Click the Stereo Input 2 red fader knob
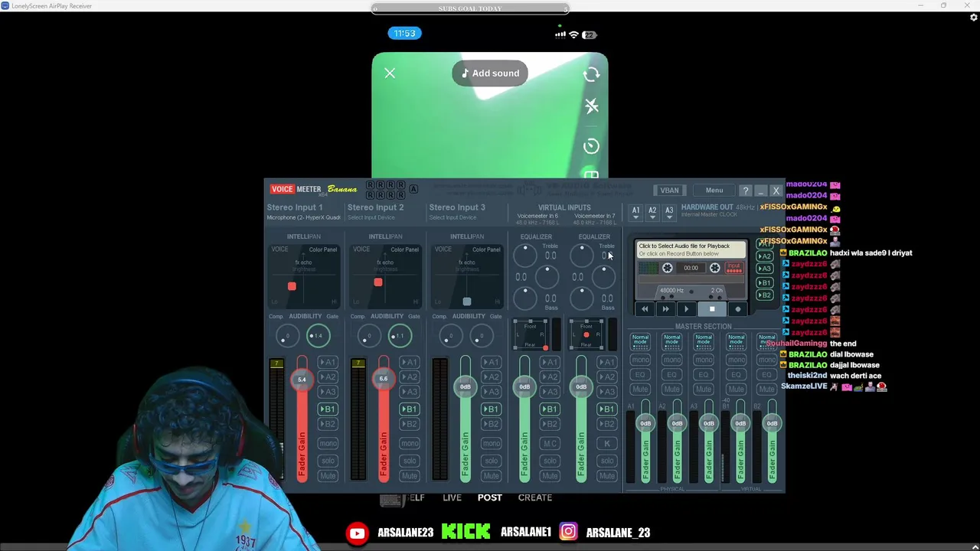Image resolution: width=980 pixels, height=551 pixels. click(x=384, y=378)
